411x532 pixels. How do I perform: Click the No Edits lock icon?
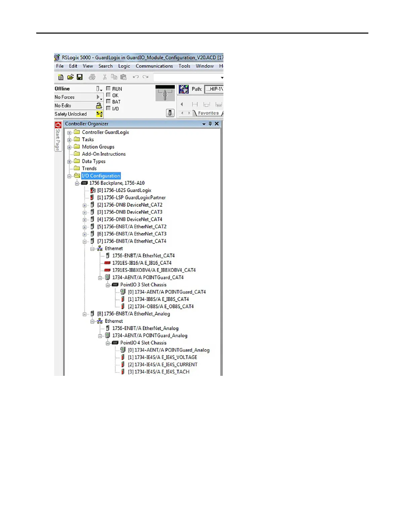(99, 105)
